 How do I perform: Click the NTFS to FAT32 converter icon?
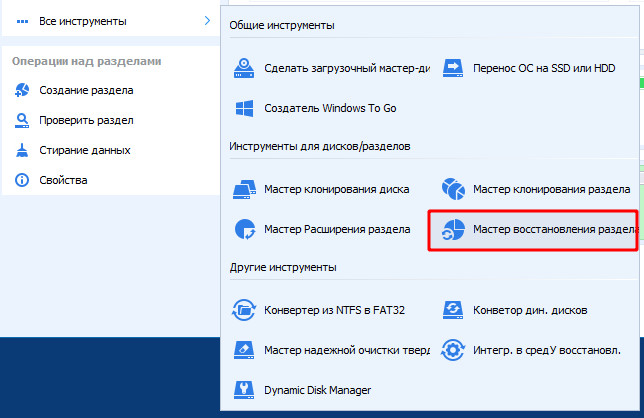coord(244,309)
